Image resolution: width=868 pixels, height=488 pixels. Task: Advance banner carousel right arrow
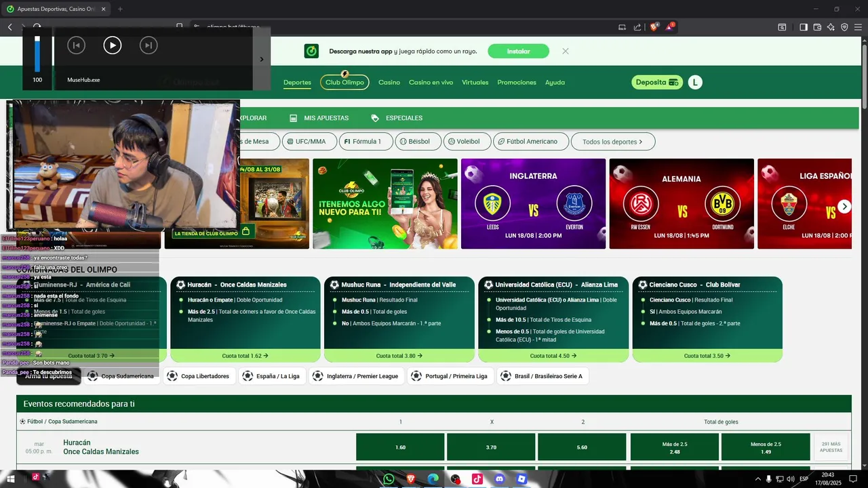pyautogui.click(x=844, y=207)
